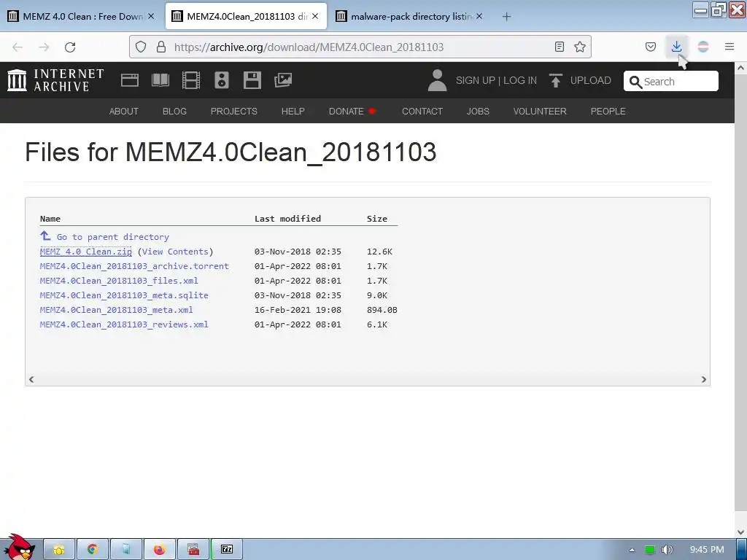
Task: Open the Software floppy disk icon
Action: click(252, 80)
